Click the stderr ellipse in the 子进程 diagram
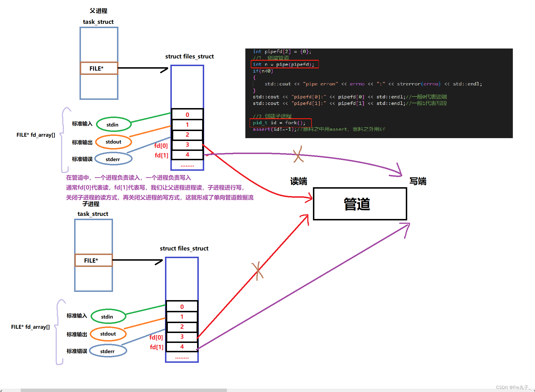Viewport: 535px width, 392px height. (108, 351)
